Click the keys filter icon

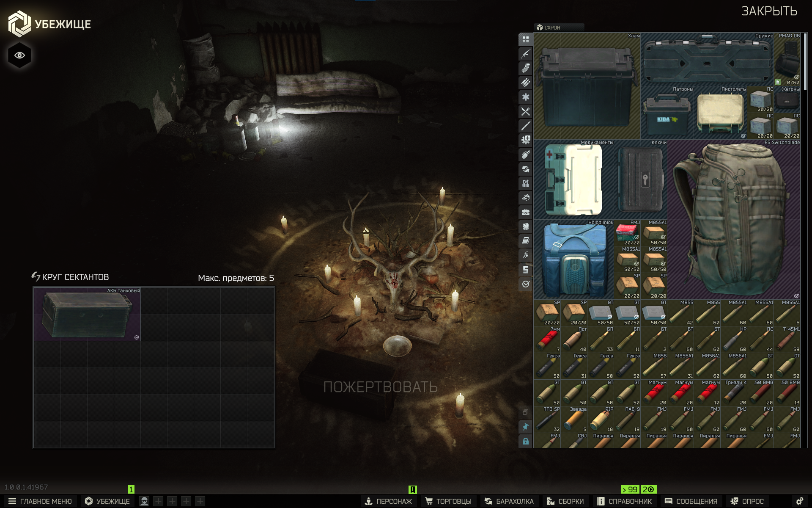(x=525, y=255)
